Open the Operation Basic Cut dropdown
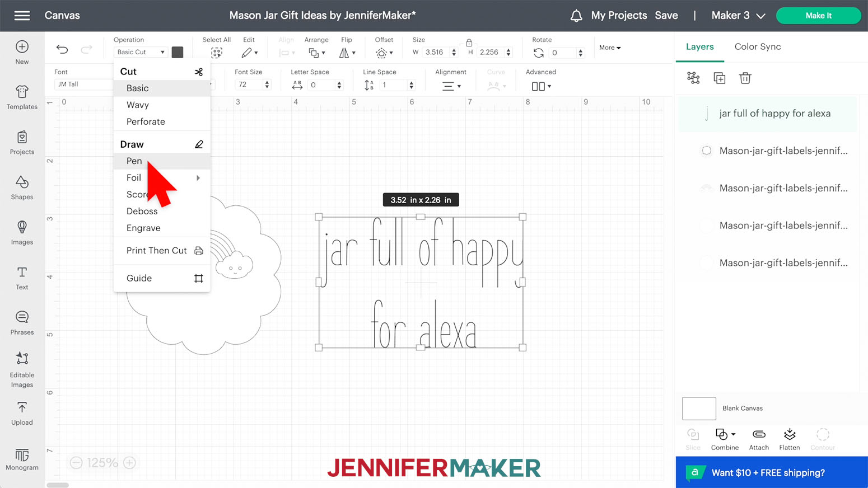Viewport: 868px width, 488px height. (141, 52)
